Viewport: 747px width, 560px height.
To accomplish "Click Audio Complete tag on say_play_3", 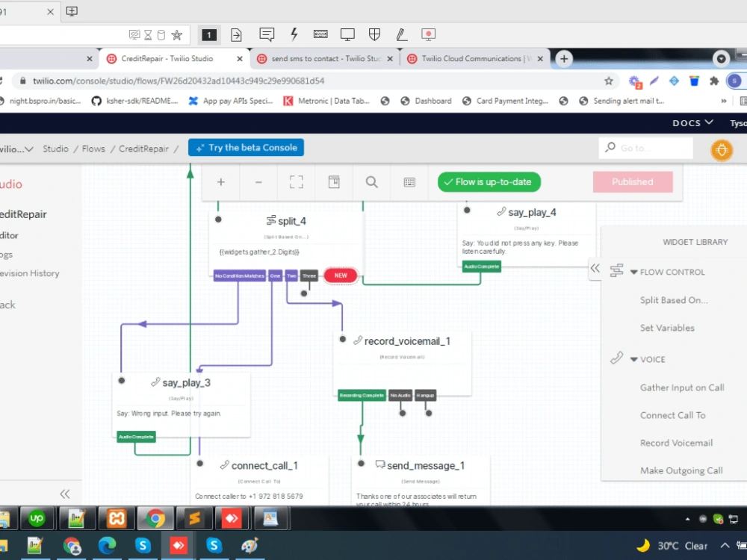I will pos(136,437).
